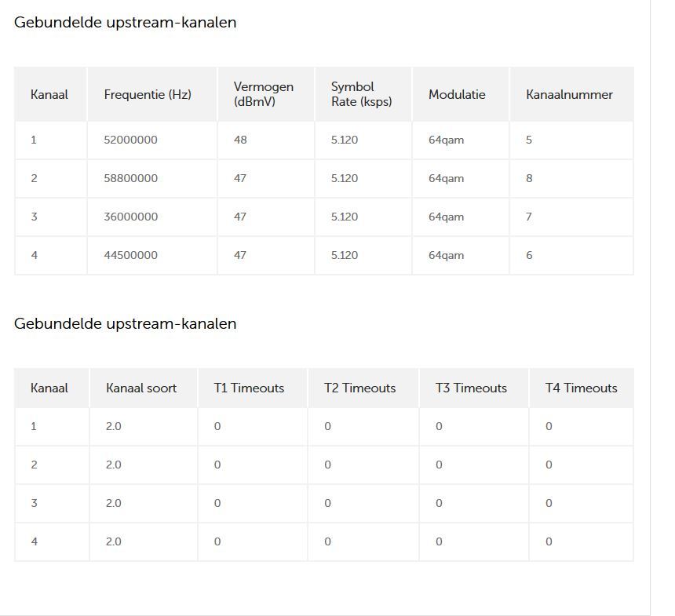Click the Modulatie column header
The height and width of the screenshot is (616, 675).
457,94
